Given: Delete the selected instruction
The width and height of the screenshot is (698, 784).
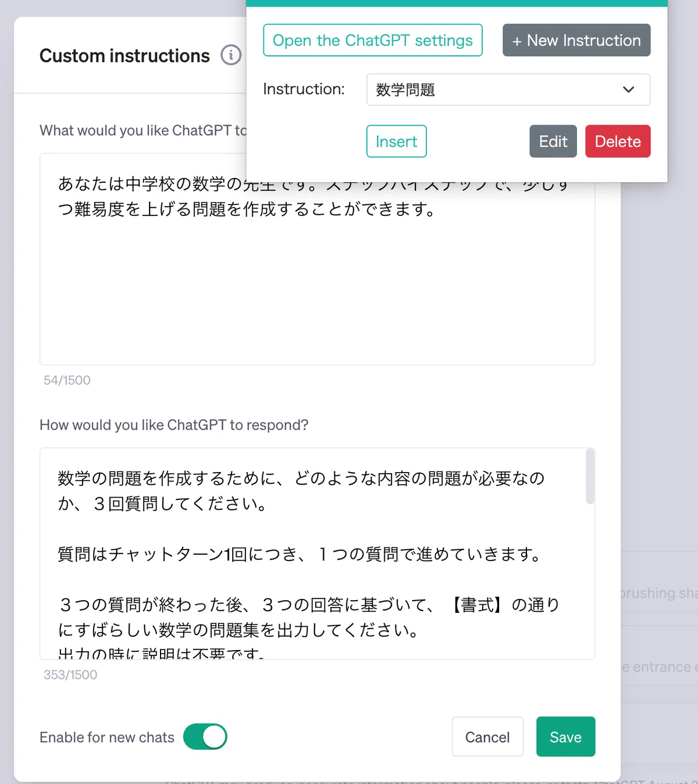Looking at the screenshot, I should click(618, 141).
